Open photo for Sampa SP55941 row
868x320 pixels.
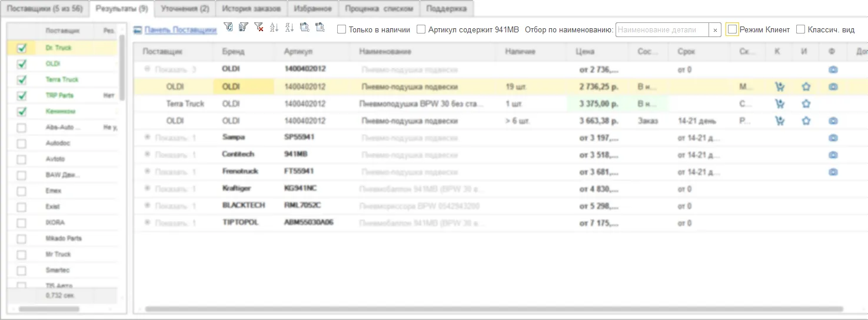(x=833, y=138)
